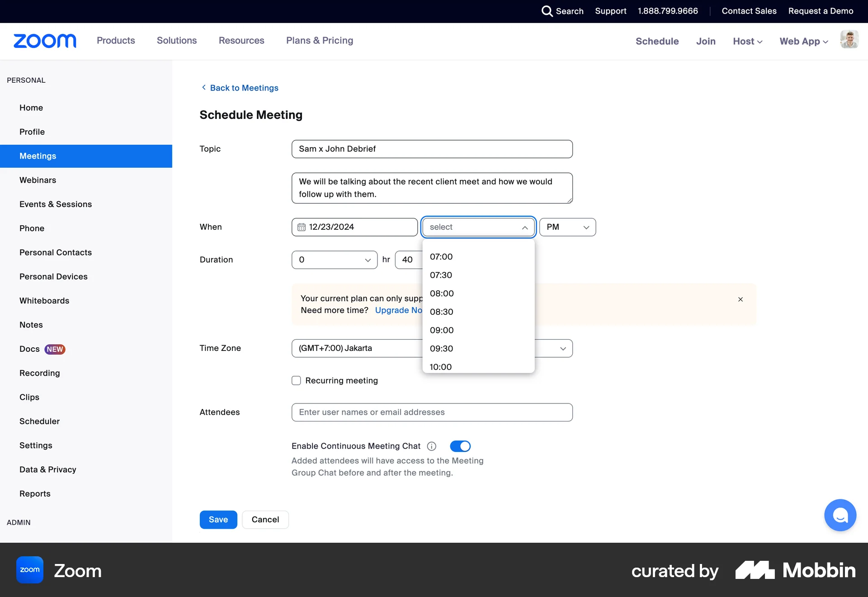Click the Upgrade Now link
Screen dimensions: 868x597
pyautogui.click(x=398, y=310)
